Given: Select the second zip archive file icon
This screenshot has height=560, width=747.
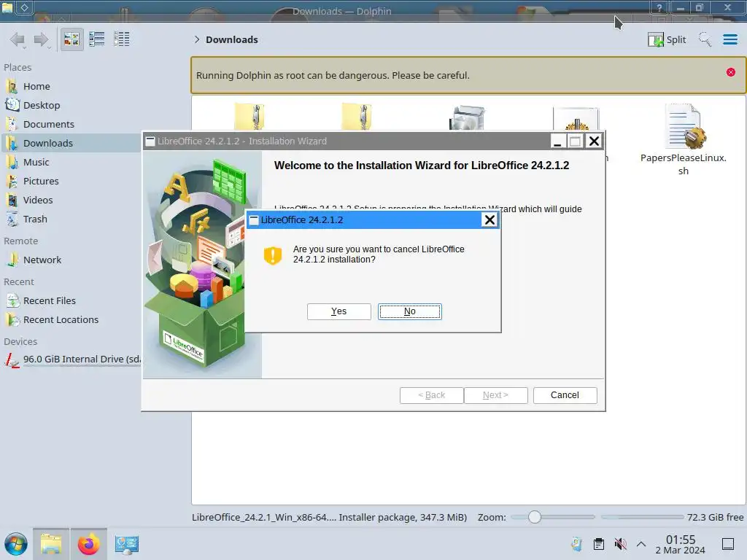Looking at the screenshot, I should 356,116.
